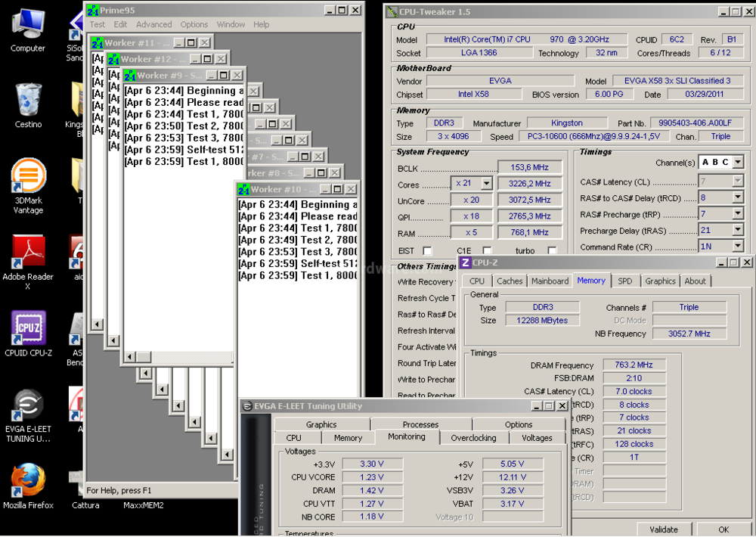The image size is (756, 537).
Task: Open the Advanced menu in Prime95
Action: (153, 25)
